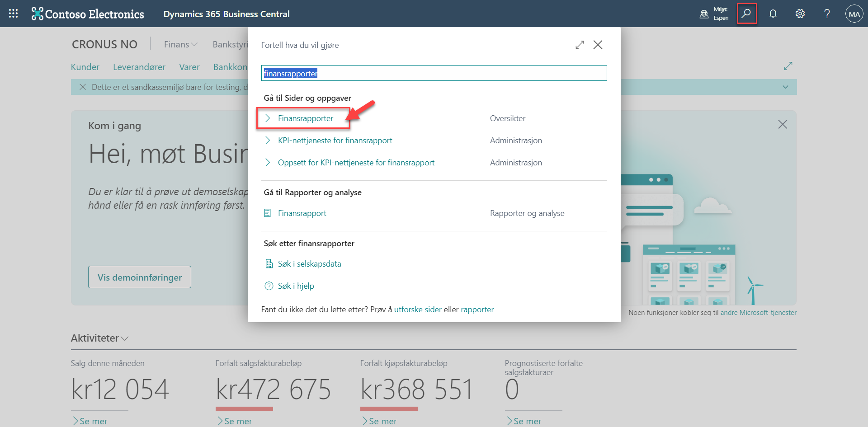The image size is (868, 427).
Task: Se mer under Prognostiserte forfalte salgsfakturaer
Action: pos(524,421)
